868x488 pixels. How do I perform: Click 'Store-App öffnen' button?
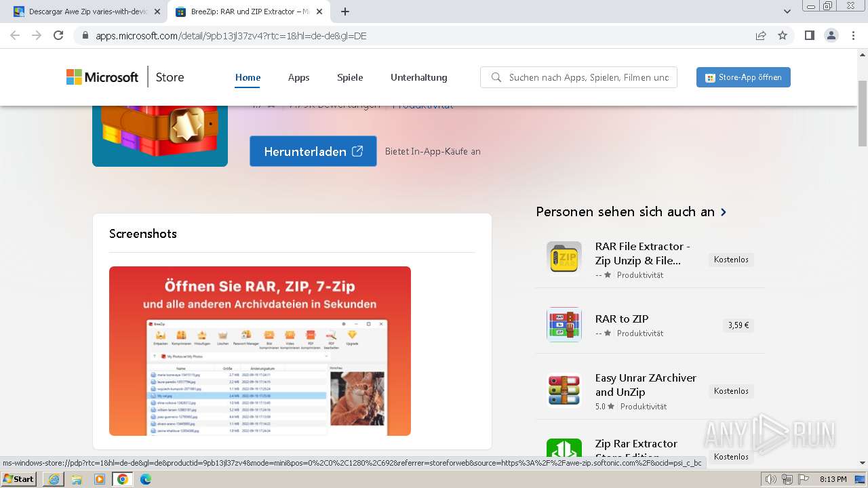(743, 77)
